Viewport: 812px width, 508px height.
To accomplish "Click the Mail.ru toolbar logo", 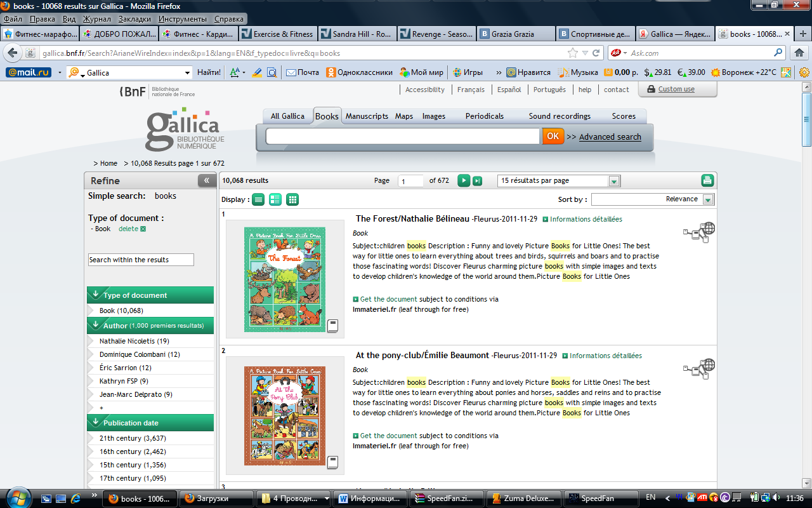I will click(x=29, y=72).
